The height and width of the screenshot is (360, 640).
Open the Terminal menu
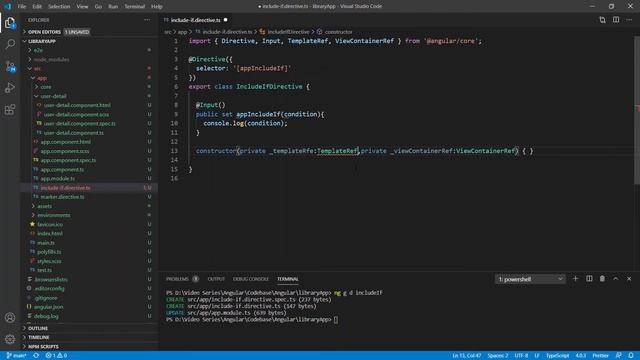coord(134,7)
